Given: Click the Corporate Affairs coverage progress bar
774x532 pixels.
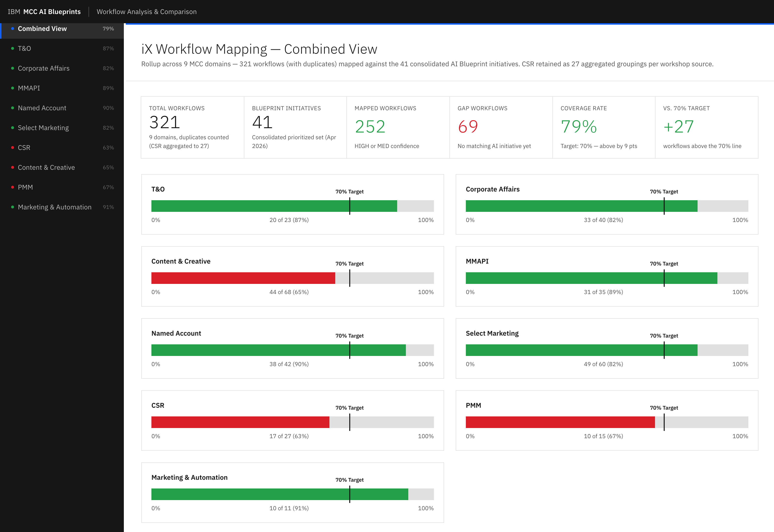Looking at the screenshot, I should (x=607, y=206).
